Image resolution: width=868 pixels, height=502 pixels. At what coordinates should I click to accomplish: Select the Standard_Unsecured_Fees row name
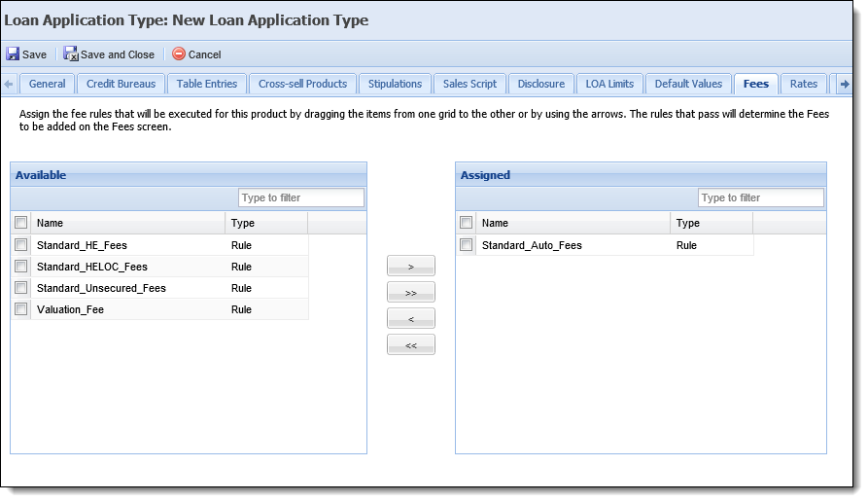click(101, 288)
